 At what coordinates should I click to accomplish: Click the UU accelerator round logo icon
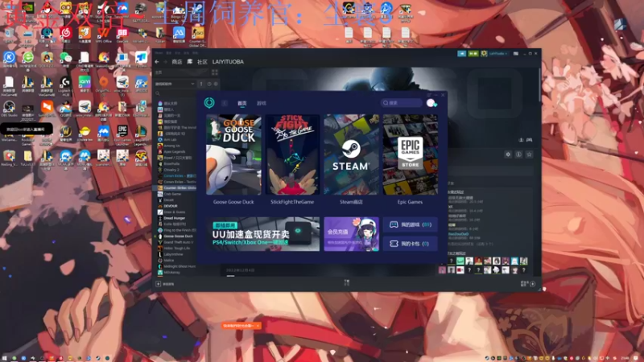click(x=209, y=103)
